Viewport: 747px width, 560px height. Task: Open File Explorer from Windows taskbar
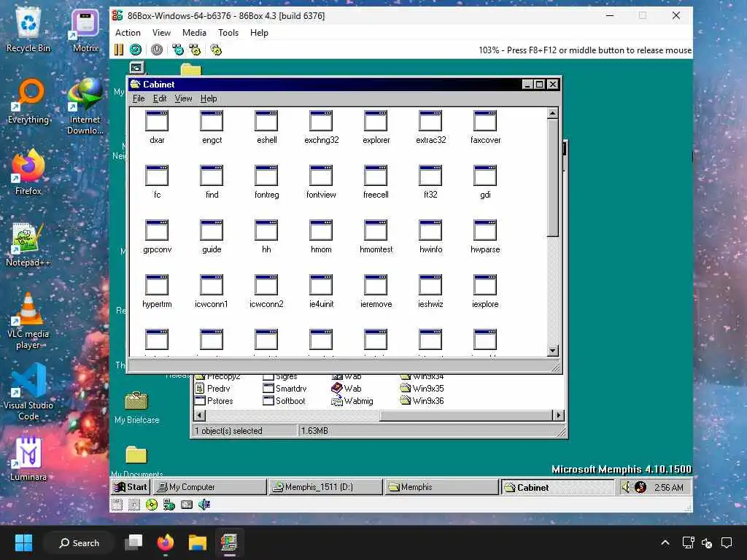(197, 542)
